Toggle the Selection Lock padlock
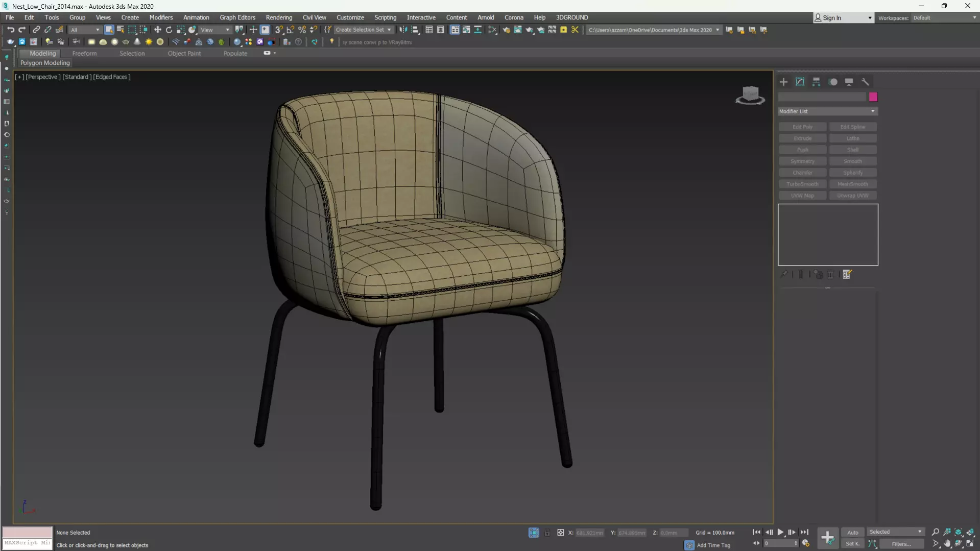This screenshot has width=980, height=551. click(x=547, y=533)
